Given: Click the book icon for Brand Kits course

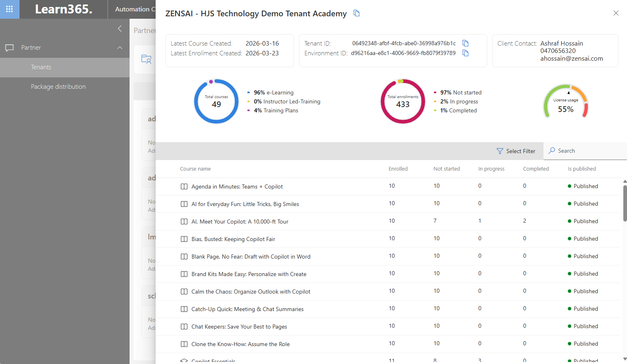Looking at the screenshot, I should click(184, 274).
